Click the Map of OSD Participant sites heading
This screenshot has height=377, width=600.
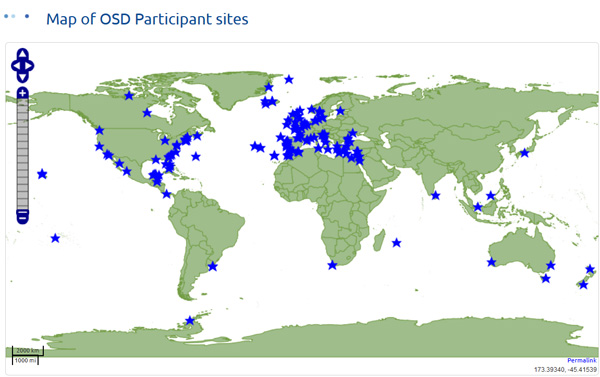(147, 19)
